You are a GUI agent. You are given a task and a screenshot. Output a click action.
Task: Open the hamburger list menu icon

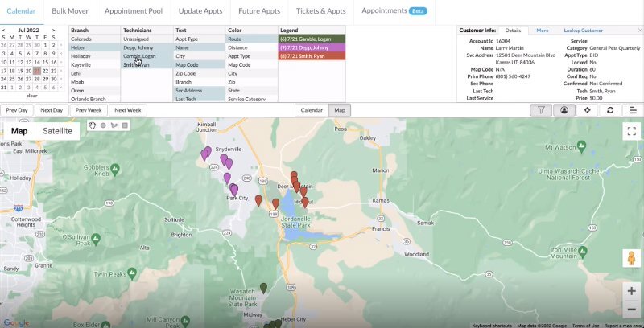(x=633, y=110)
